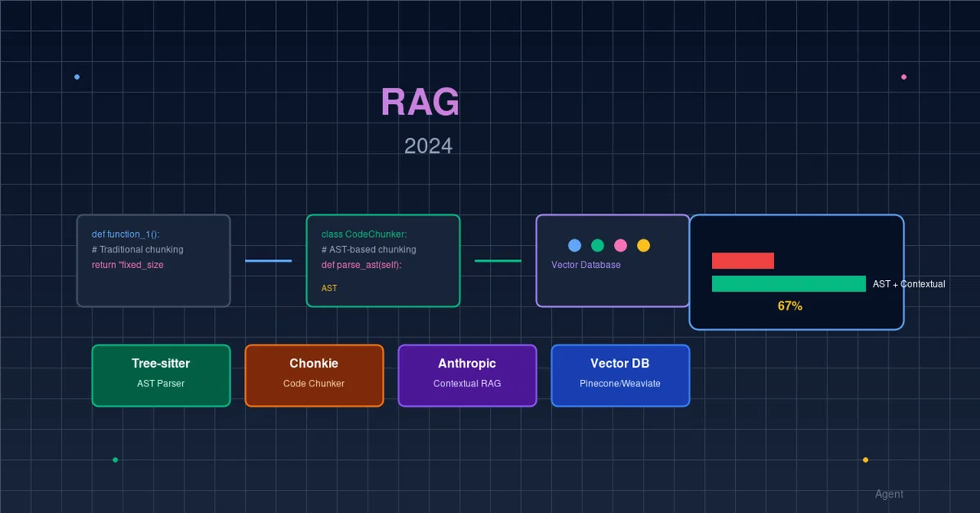Click the 'class CodeChunker:' line
Image resolution: width=980 pixels, height=513 pixels.
[x=363, y=234]
